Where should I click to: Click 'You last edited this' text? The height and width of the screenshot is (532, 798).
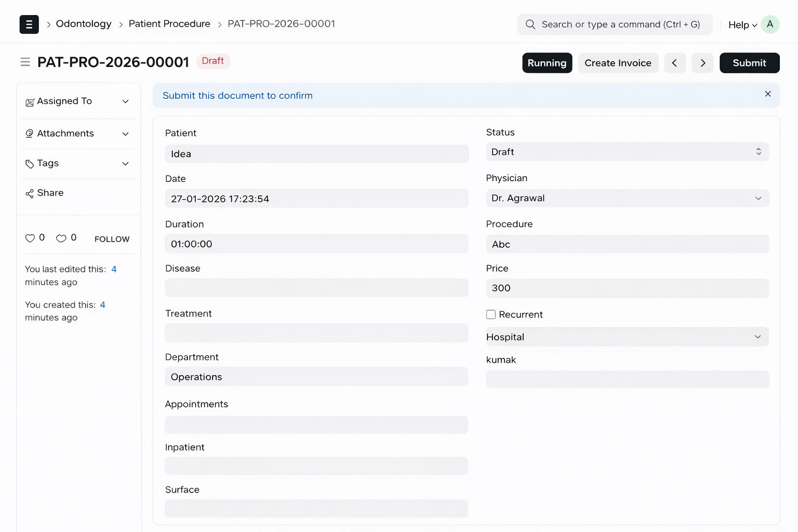[65, 269]
